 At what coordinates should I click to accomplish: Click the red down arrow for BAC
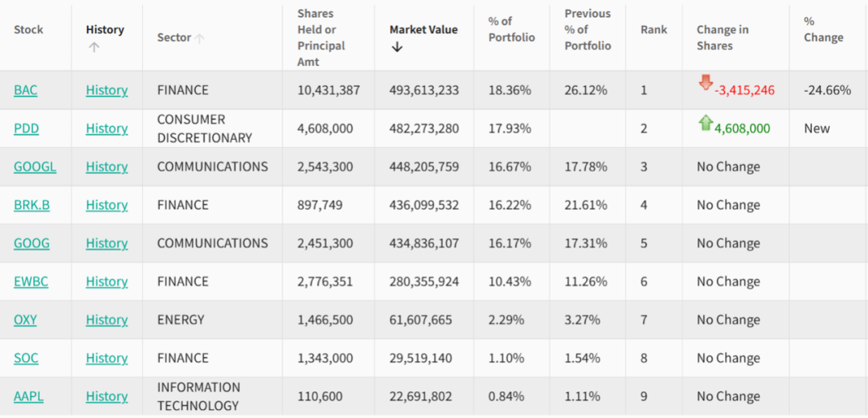[x=706, y=83]
